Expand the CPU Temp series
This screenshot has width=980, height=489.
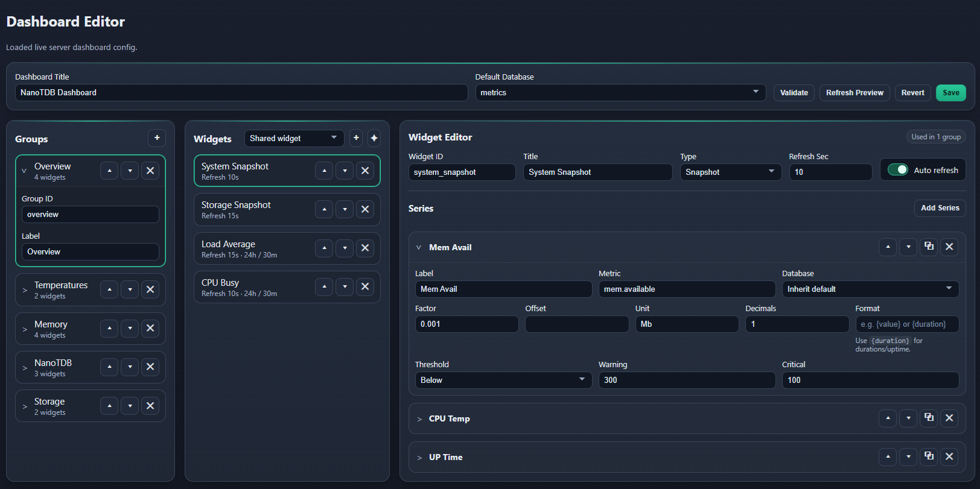(x=419, y=419)
